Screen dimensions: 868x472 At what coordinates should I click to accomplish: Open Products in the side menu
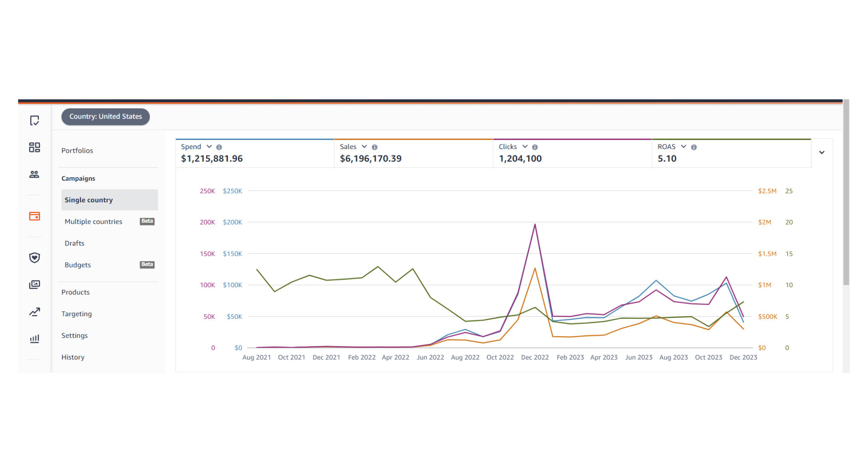[75, 292]
